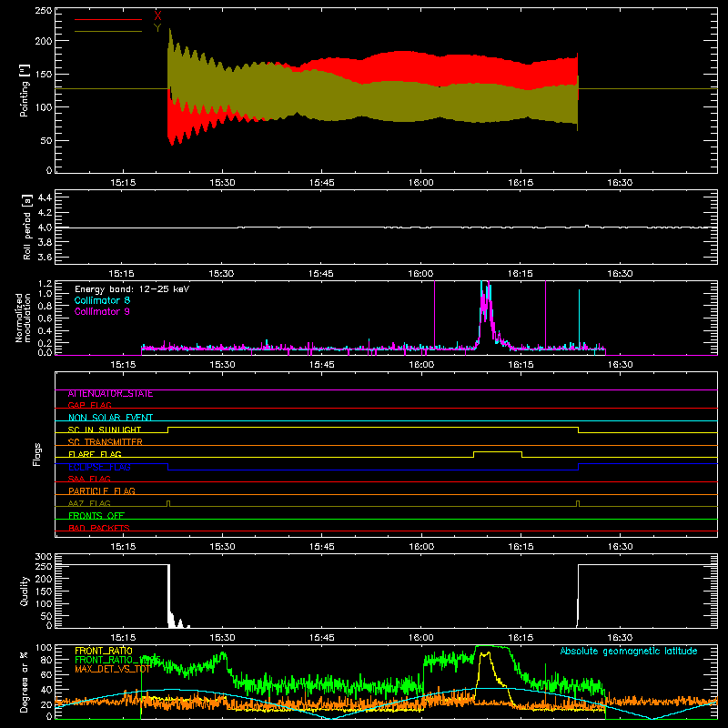Click the GAP_FLAG label
Viewport: 728px width, 728px height.
[x=89, y=405]
